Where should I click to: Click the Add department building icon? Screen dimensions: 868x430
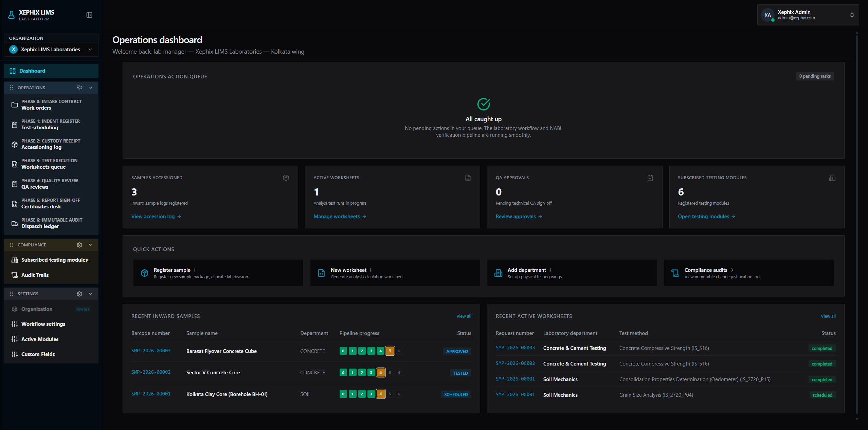click(498, 273)
